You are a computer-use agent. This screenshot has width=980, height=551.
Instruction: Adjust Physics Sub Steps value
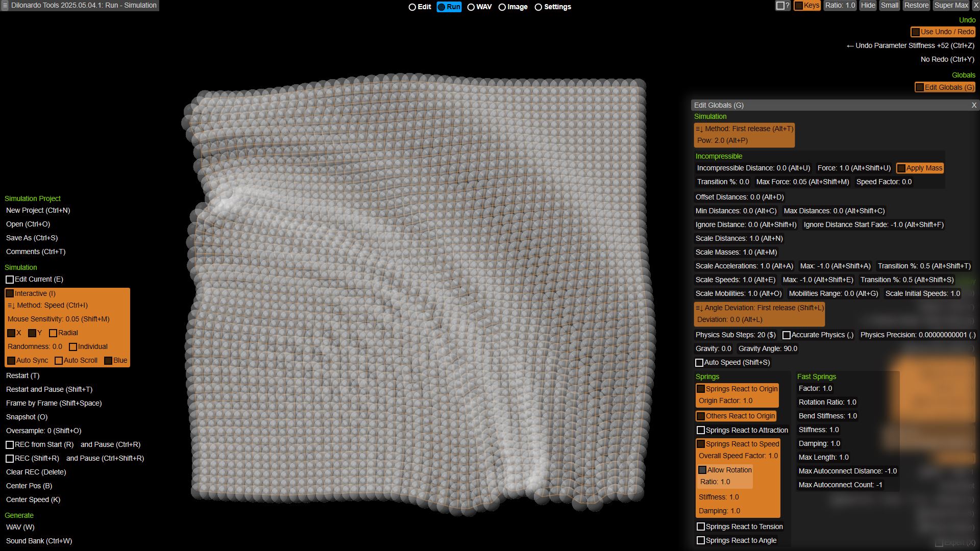click(735, 335)
